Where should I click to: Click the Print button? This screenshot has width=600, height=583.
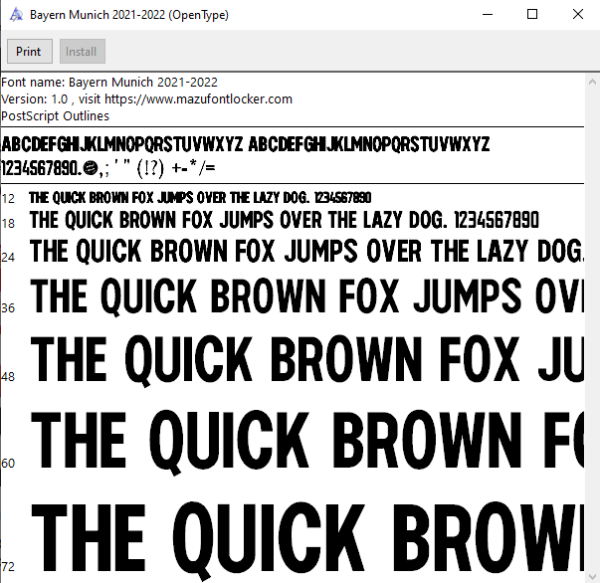pos(30,51)
